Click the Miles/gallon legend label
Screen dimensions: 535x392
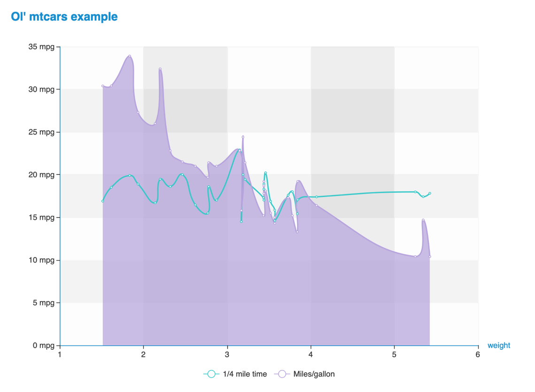click(x=314, y=374)
